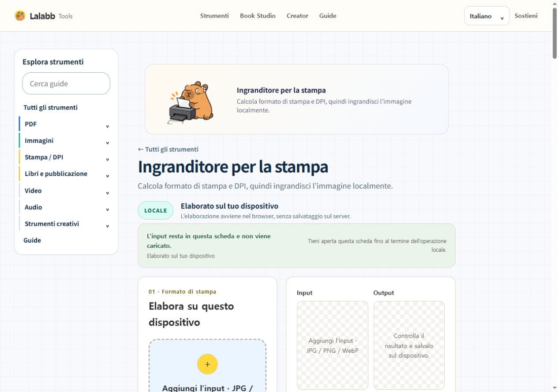Viewport: 558px width, 392px height.
Task: Click the 'Output' column label
Action: (384, 293)
